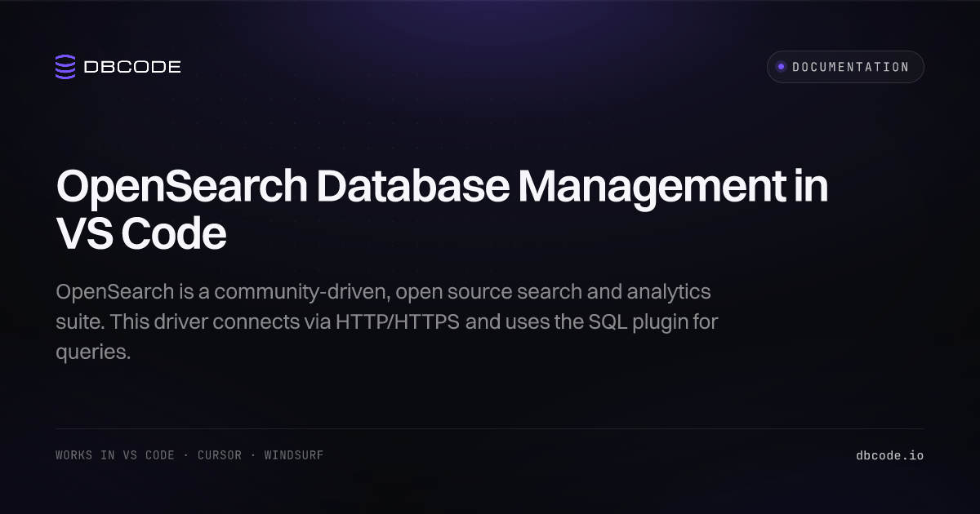Image resolution: width=980 pixels, height=514 pixels.
Task: Click the 'WORKS IN VS CODE' footer text
Action: [x=115, y=455]
